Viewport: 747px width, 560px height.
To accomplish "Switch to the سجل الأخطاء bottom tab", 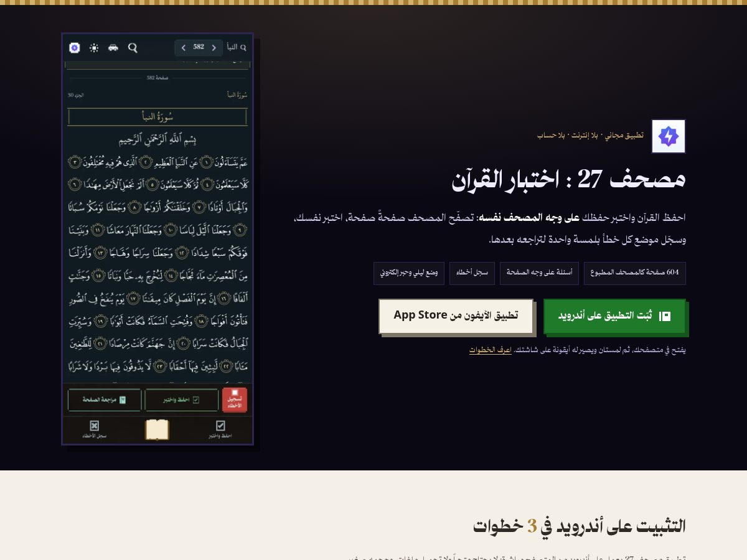I will click(94, 429).
